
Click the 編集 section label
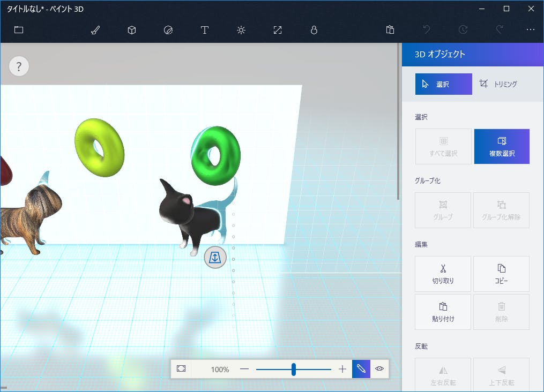pos(421,244)
